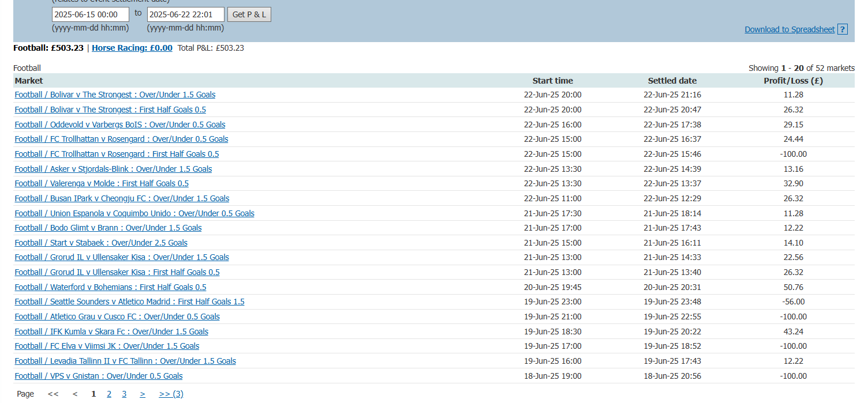Click the 43.24 profit value

tap(793, 332)
